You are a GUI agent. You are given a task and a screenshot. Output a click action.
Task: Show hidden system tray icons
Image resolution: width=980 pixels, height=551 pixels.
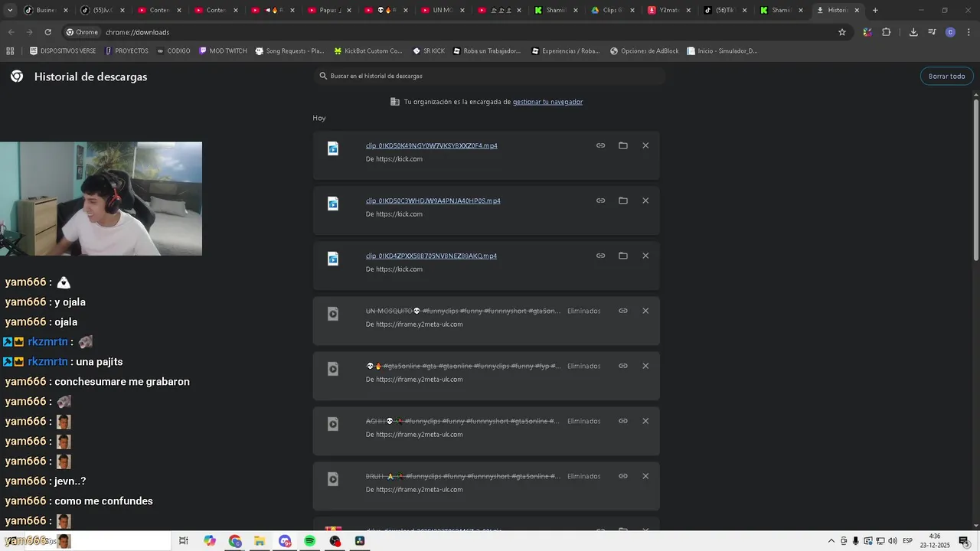(x=831, y=541)
